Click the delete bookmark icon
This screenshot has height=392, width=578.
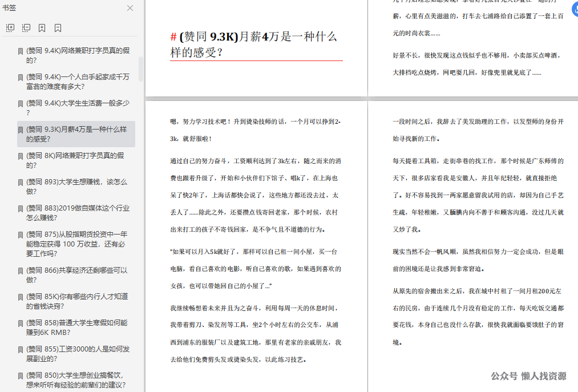[x=58, y=28]
